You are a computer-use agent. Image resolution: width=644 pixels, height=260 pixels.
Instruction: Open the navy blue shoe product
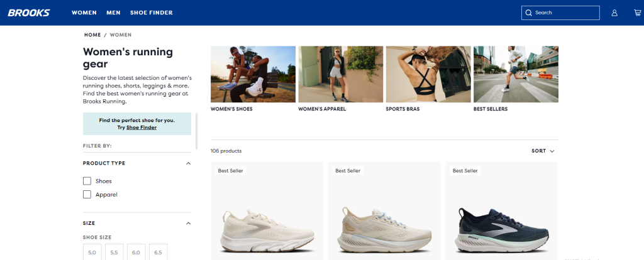(502, 211)
